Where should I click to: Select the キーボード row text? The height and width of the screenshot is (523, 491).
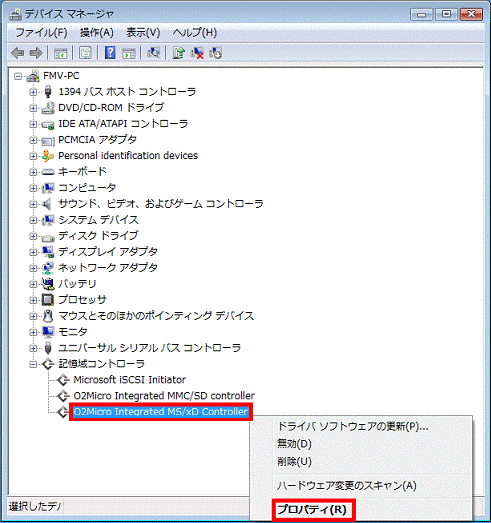(x=82, y=172)
